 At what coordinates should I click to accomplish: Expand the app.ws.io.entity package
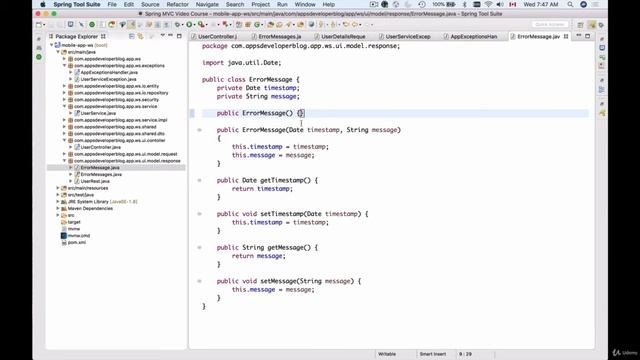64,86
